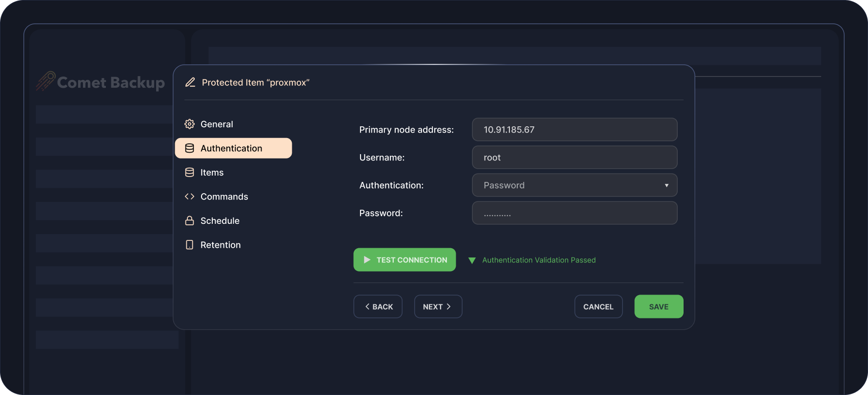Click the Authentication database icon
868x395 pixels.
pyautogui.click(x=189, y=148)
